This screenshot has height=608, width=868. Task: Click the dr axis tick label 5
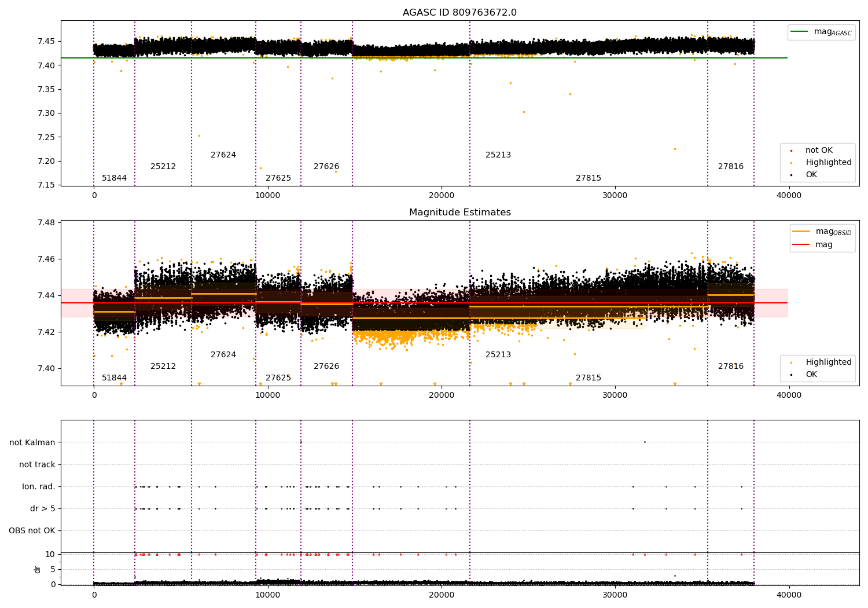pyautogui.click(x=53, y=570)
